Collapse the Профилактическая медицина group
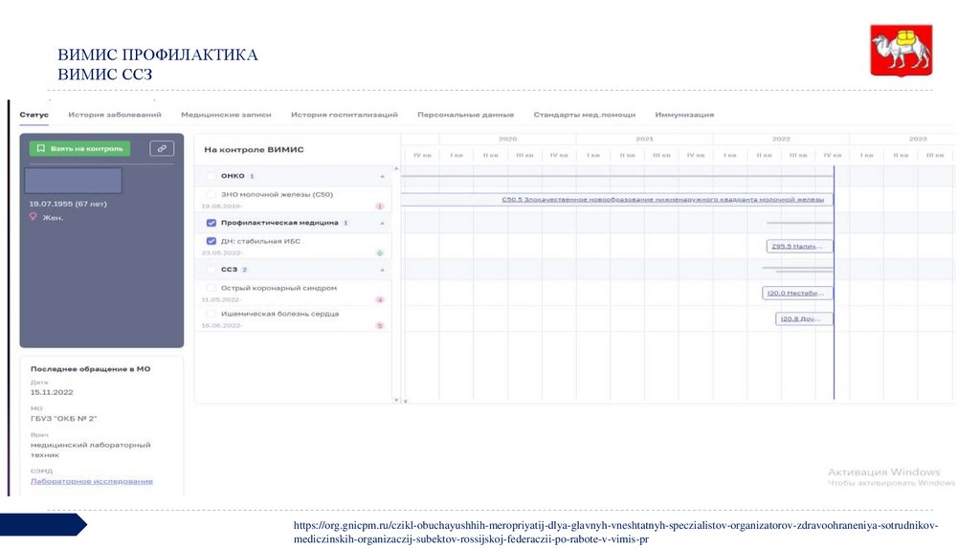Viewport: 980px width, 549px height. click(383, 223)
